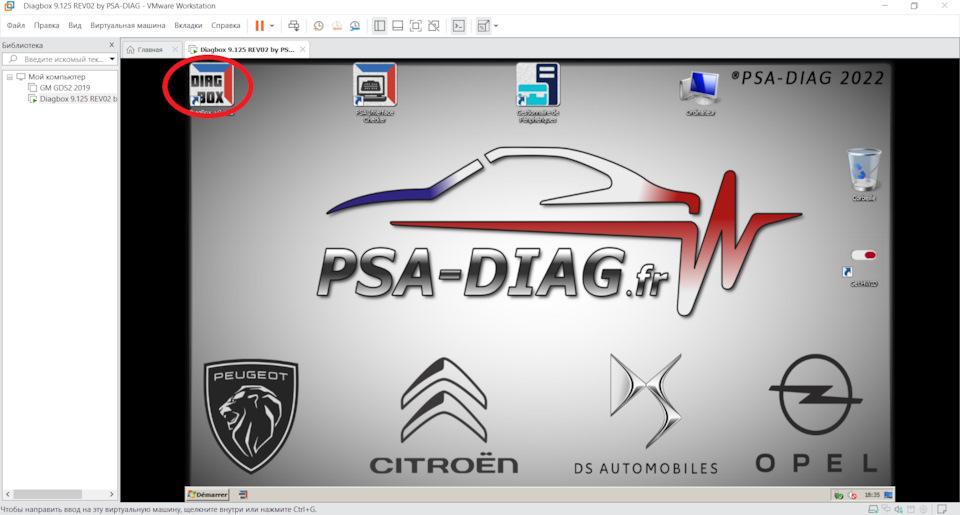Click the sound card status icon
Viewport: 960px width, 515px height.
[898, 509]
